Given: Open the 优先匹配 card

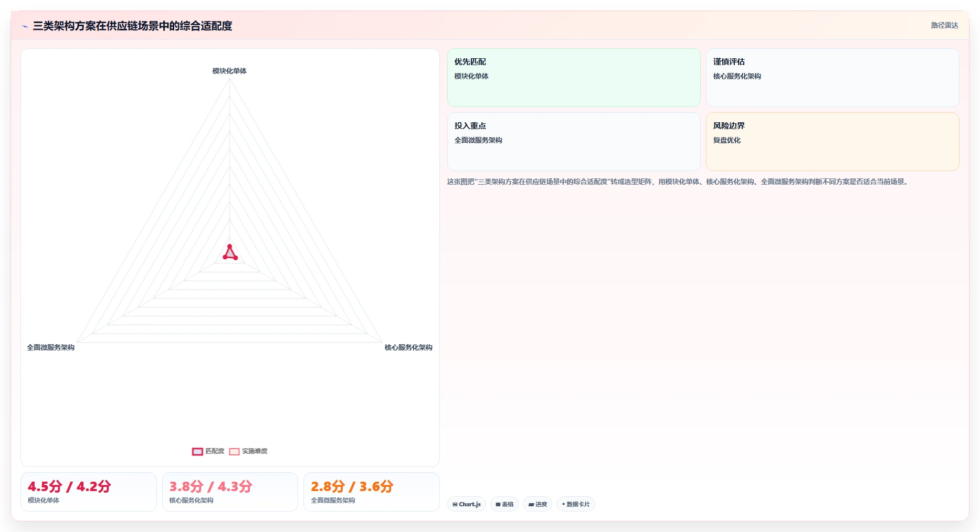Looking at the screenshot, I should pos(574,78).
